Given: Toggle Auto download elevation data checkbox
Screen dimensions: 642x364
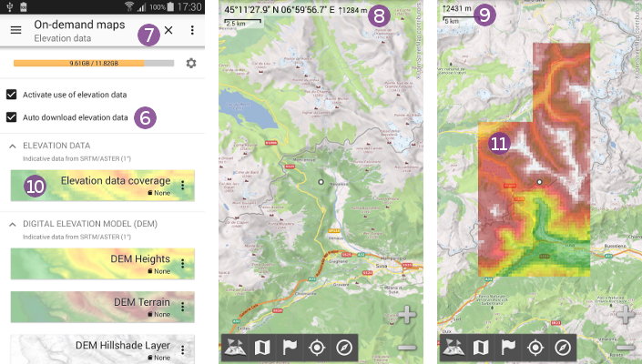Looking at the screenshot, I should point(12,117).
